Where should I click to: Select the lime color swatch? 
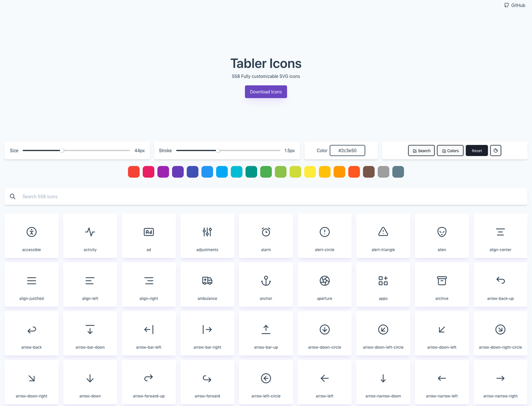pyautogui.click(x=295, y=172)
